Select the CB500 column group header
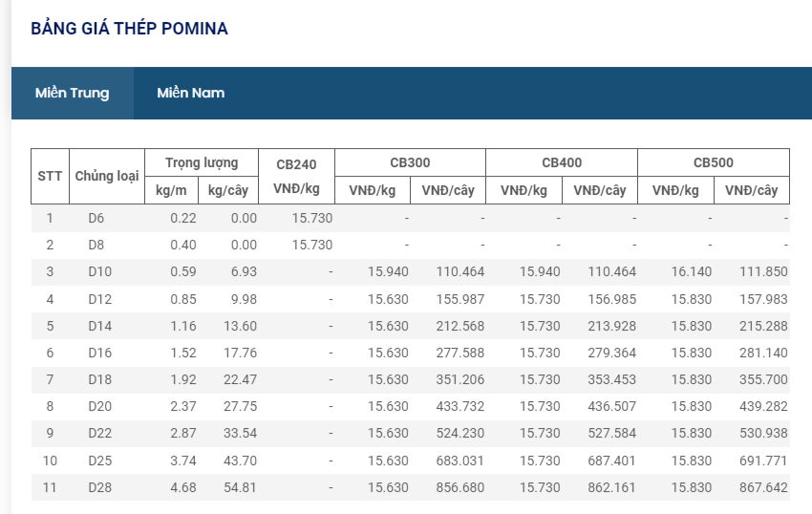Viewport: 812px width, 514px height. click(x=714, y=162)
